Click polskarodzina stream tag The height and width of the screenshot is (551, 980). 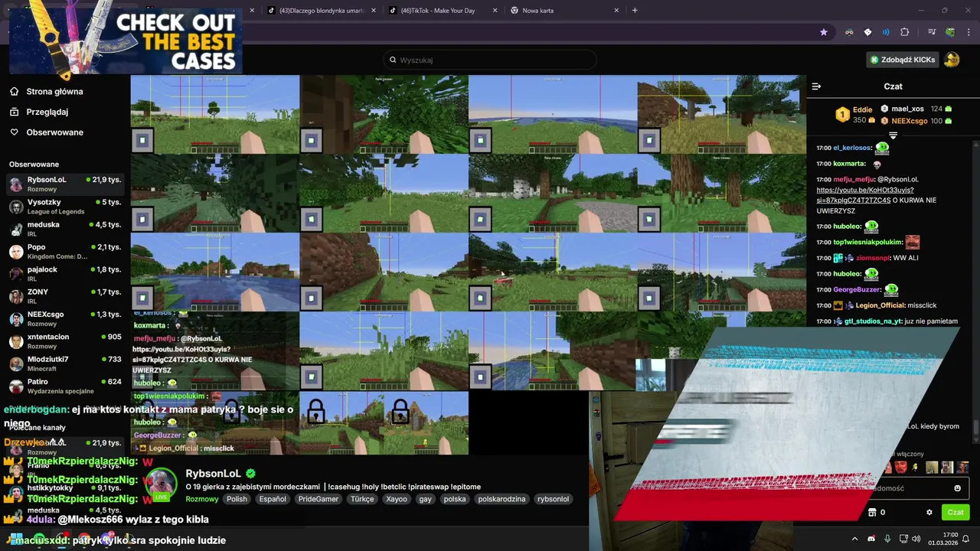point(501,499)
